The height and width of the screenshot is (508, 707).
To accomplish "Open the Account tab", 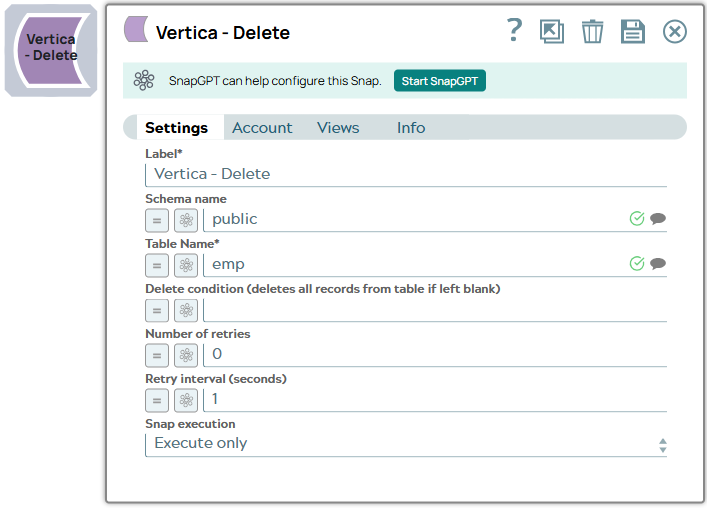I will tap(262, 128).
